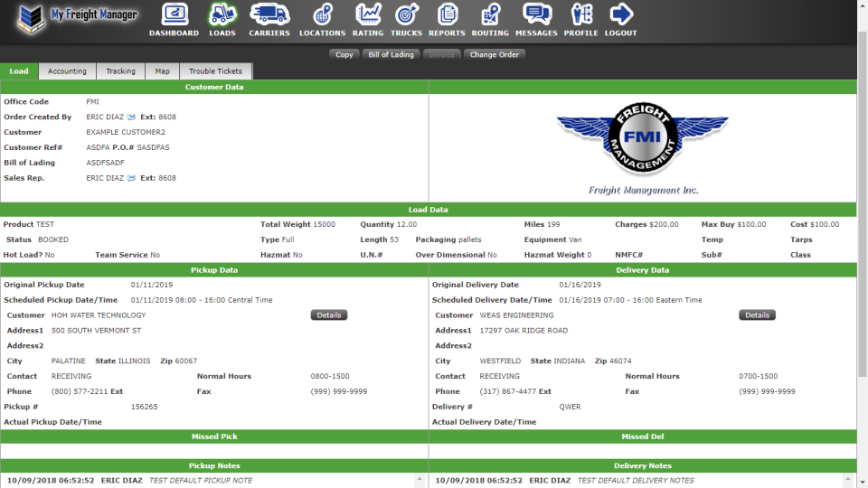Switch to the Tracking tab
Viewport: 868px width, 488px height.
pos(120,70)
